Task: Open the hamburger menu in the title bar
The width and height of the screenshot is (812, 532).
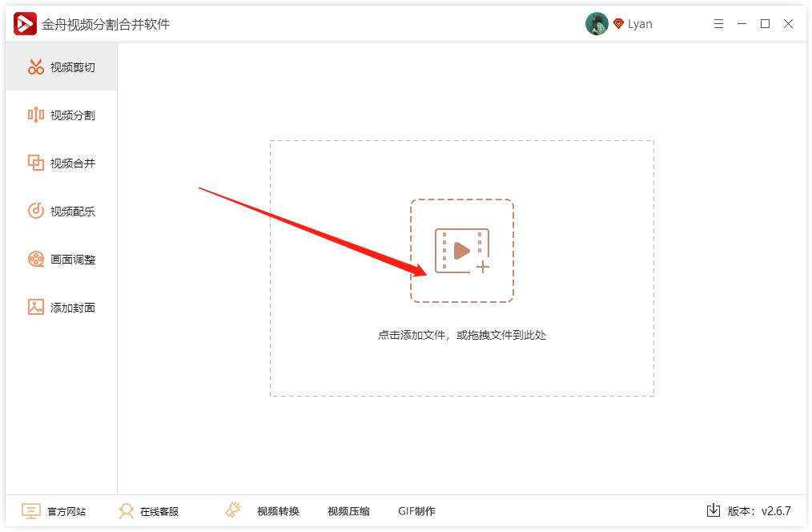Action: [x=718, y=23]
